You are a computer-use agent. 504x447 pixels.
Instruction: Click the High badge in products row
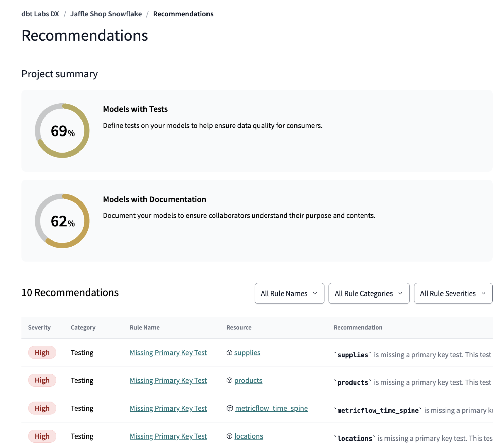(42, 380)
